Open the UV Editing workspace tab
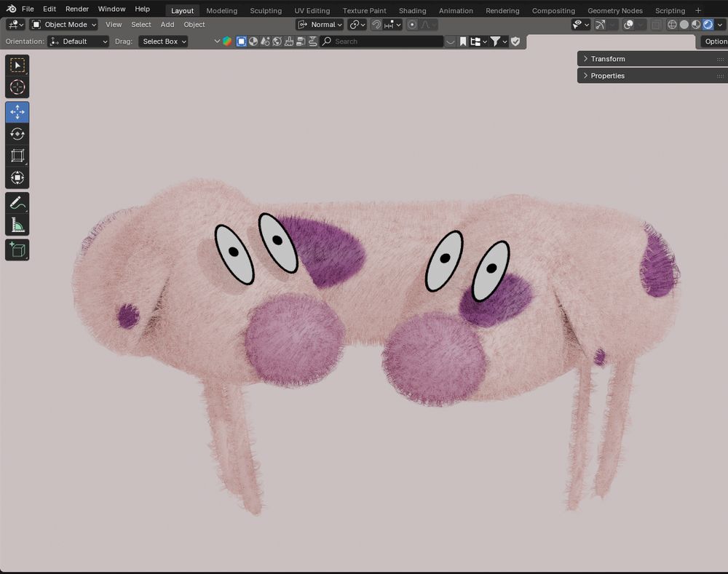Viewport: 728px width, 574px height. 312,10
